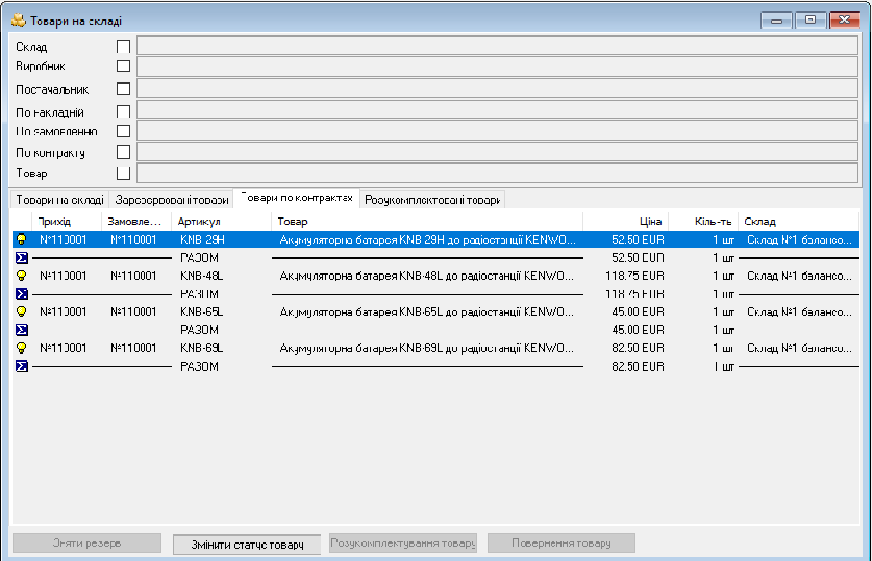The width and height of the screenshot is (872, 561).
Task: Click the По контракту filter input field
Action: pos(497,152)
